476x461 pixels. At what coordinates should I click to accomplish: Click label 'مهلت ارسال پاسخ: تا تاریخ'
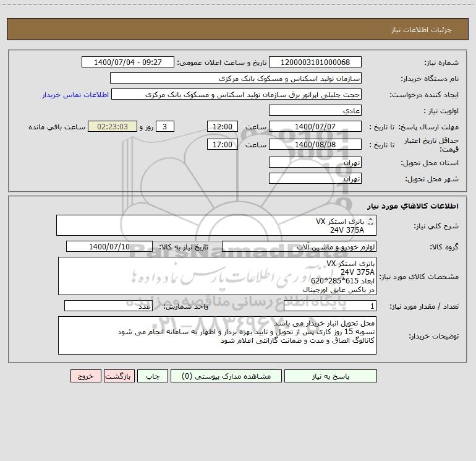(414, 127)
